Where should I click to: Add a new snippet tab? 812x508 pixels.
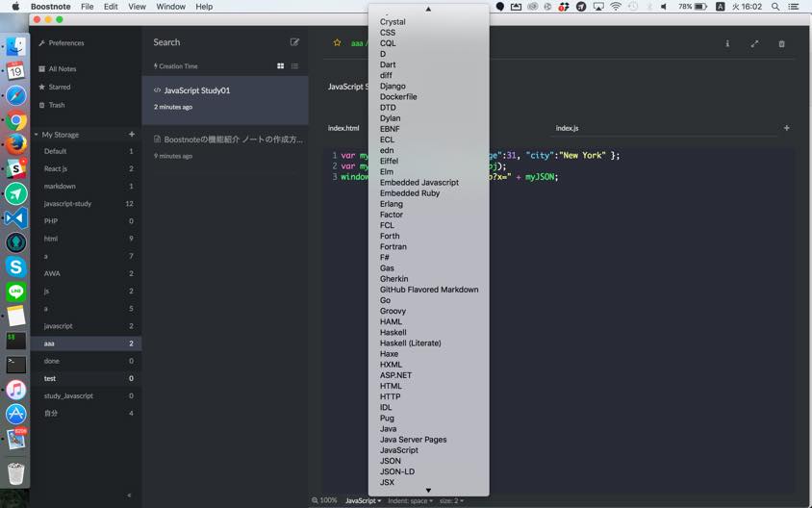786,128
